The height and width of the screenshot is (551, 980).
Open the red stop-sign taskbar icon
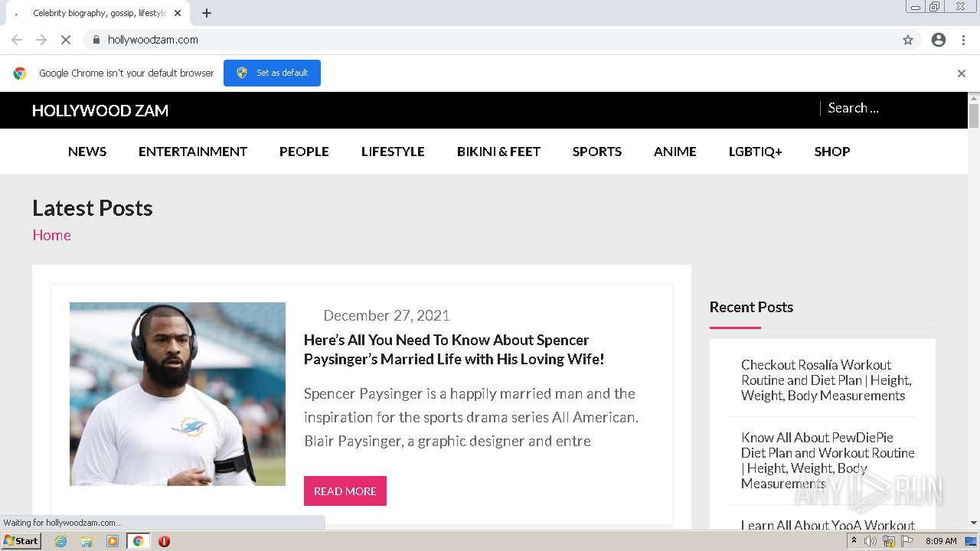point(164,541)
